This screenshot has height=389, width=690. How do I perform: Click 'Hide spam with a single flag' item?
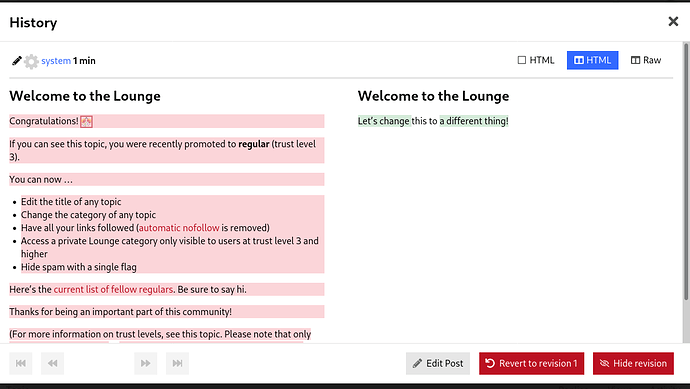point(79,267)
